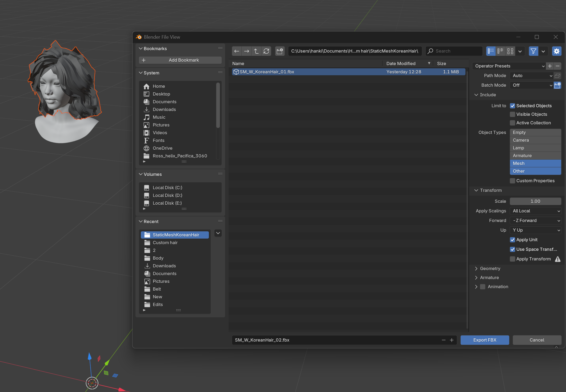Go to parent directory icon

coord(256,51)
